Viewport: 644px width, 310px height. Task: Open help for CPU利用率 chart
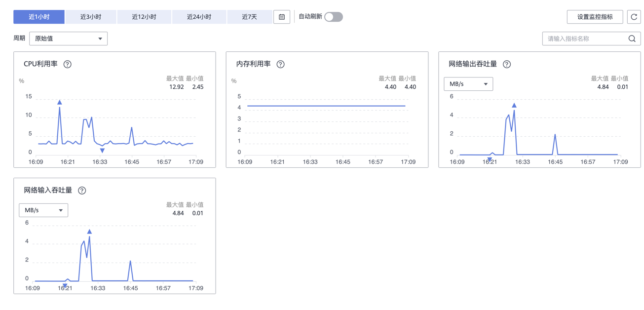click(x=68, y=64)
